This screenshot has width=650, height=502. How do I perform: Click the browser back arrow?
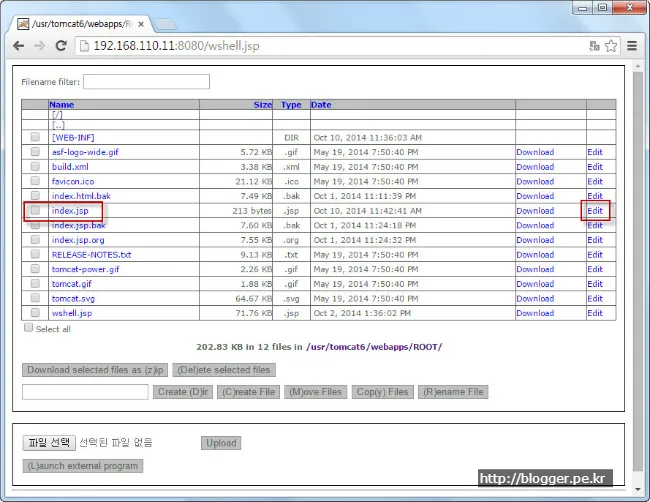click(19, 46)
